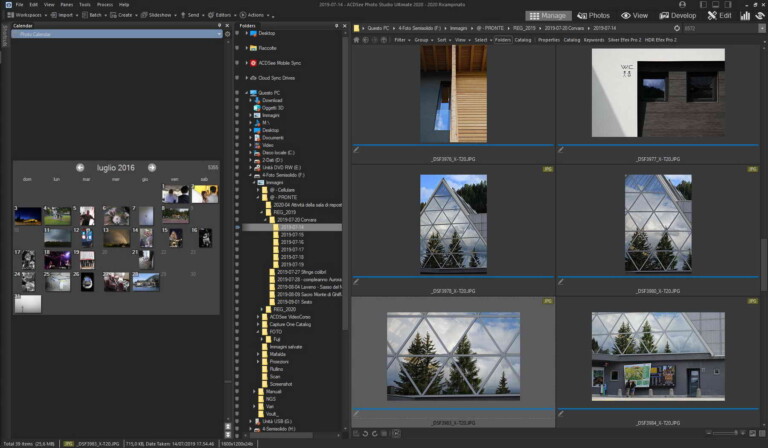Close the Calendar pane
Screen dimensions: 768x448
click(227, 25)
